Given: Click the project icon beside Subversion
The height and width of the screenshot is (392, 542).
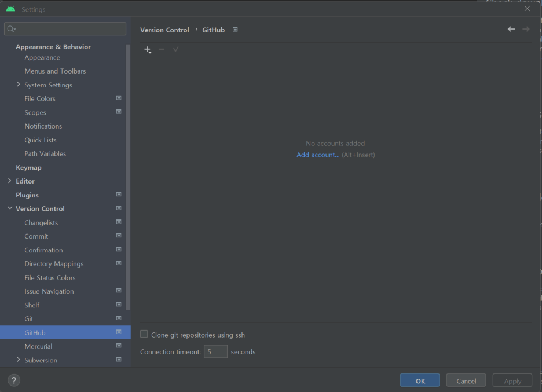Looking at the screenshot, I should (119, 360).
